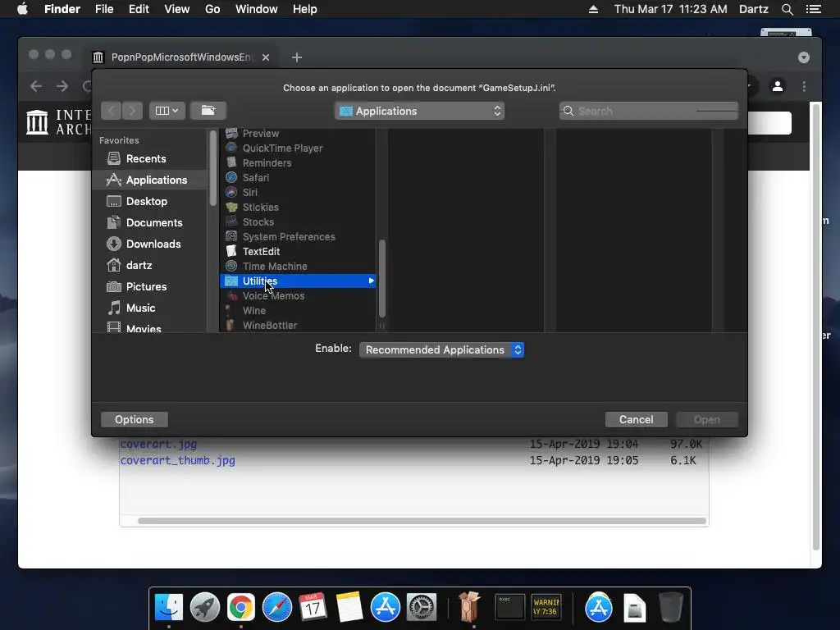Click the eject icon in the menu bar

click(593, 9)
